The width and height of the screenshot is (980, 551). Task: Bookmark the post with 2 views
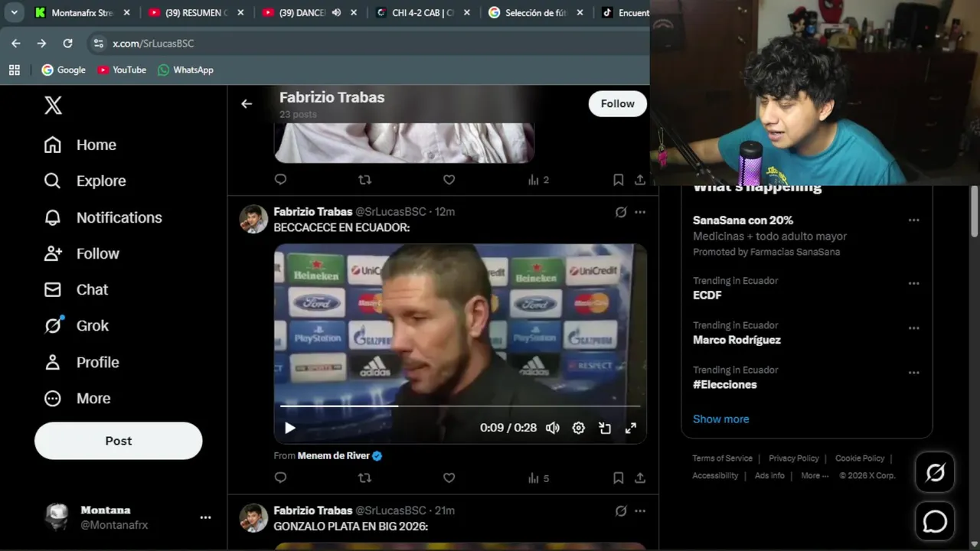[618, 179]
